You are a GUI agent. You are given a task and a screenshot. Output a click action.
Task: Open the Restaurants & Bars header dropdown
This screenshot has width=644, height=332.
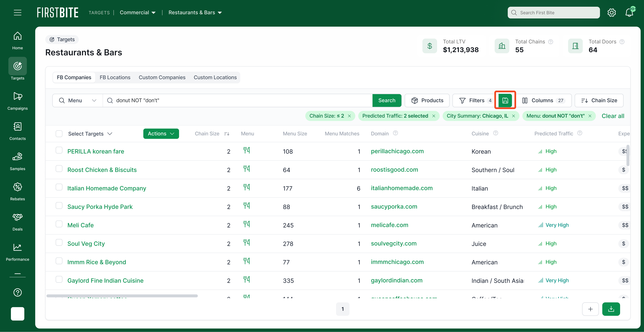tap(195, 13)
